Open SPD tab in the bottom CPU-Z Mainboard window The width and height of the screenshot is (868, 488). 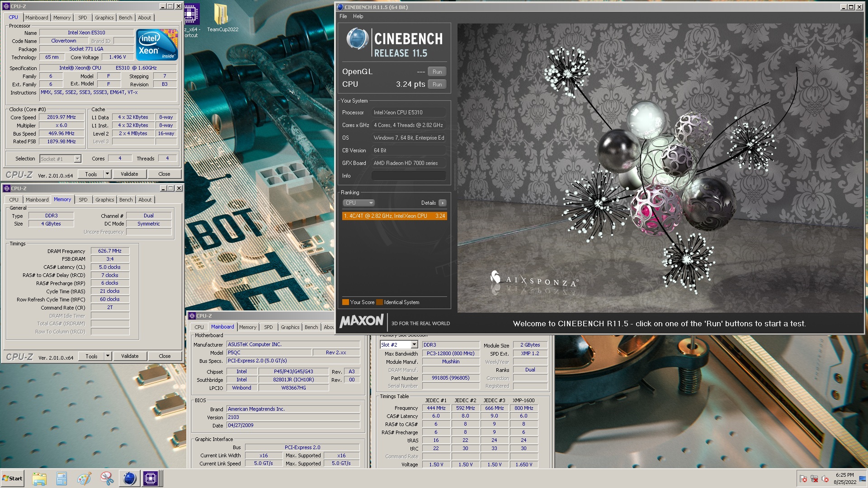click(x=269, y=327)
